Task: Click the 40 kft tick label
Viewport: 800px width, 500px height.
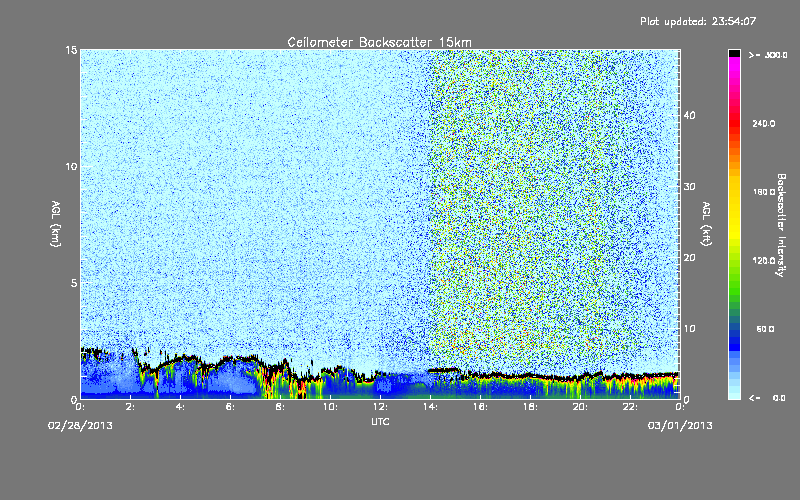Action: click(689, 115)
